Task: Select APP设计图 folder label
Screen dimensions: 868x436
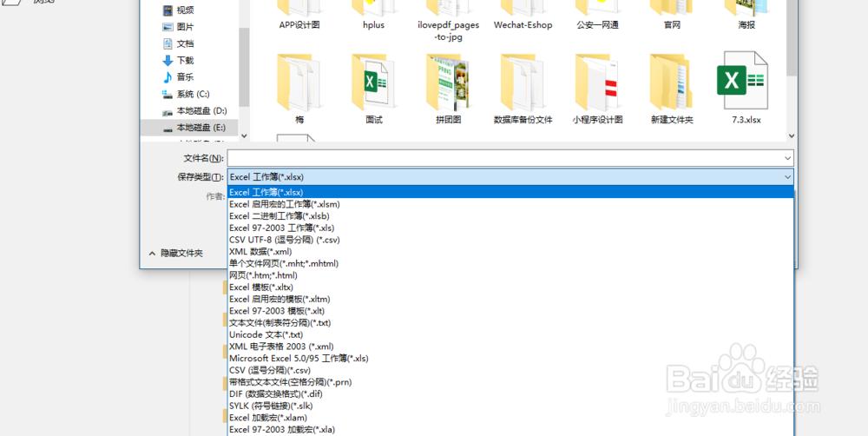Action: coord(299,25)
